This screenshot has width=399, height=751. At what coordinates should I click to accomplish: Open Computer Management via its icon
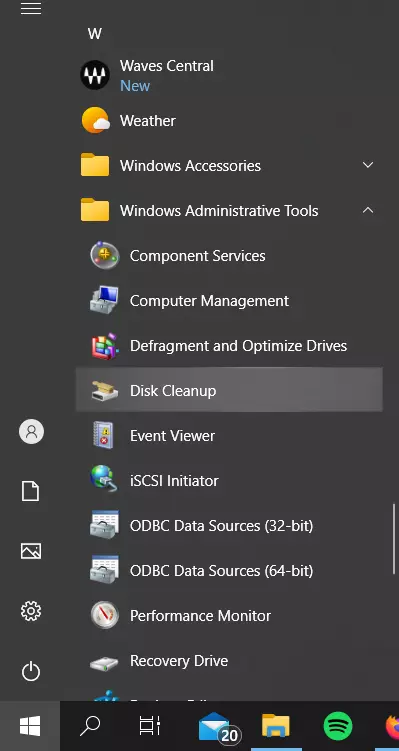pos(104,300)
